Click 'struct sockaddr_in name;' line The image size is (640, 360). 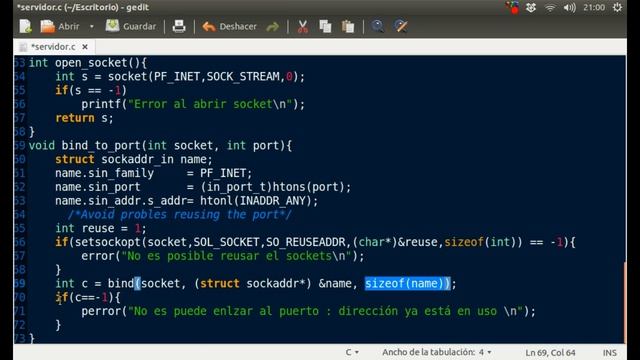tap(134, 159)
